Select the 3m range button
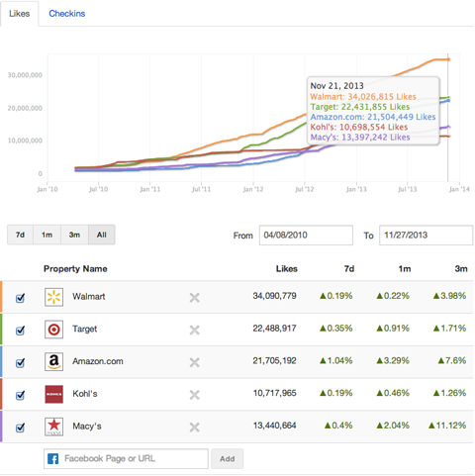The width and height of the screenshot is (475, 476). (74, 235)
